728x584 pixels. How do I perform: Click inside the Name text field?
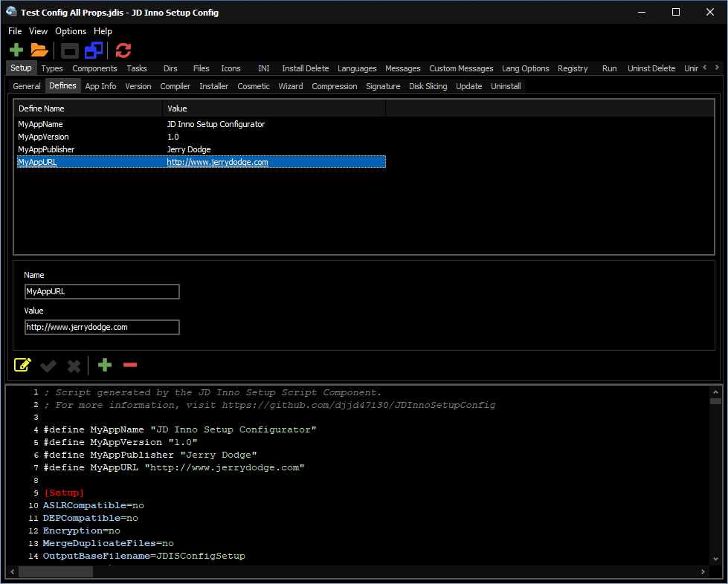point(102,292)
